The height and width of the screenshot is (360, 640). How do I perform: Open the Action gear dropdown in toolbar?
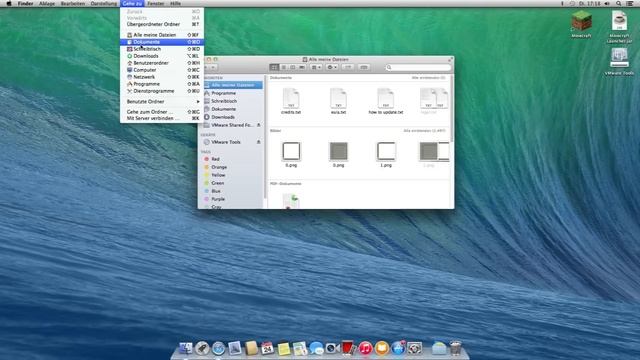click(332, 67)
